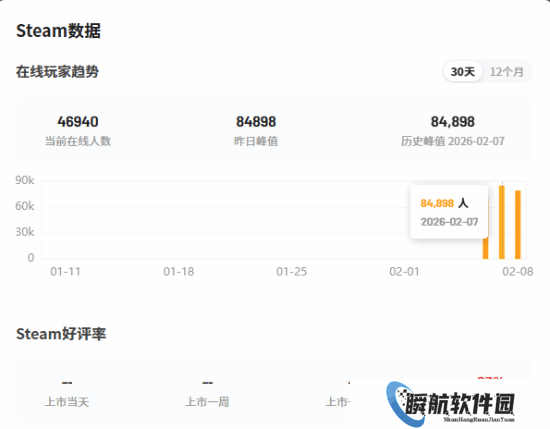Viewport: 550px width, 429px height.
Task: Click the 历史峰值 2026-02-07 label
Action: tap(452, 141)
